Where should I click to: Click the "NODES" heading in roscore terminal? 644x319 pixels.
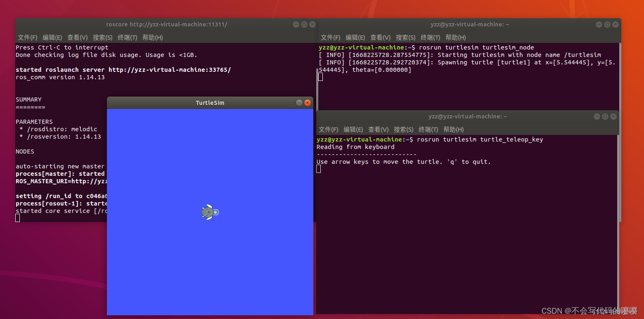point(25,151)
